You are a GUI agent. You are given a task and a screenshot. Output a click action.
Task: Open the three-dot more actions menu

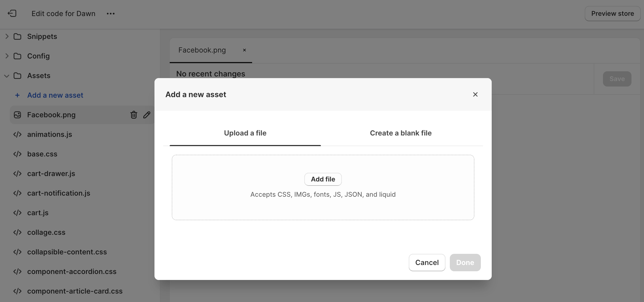coord(110,14)
